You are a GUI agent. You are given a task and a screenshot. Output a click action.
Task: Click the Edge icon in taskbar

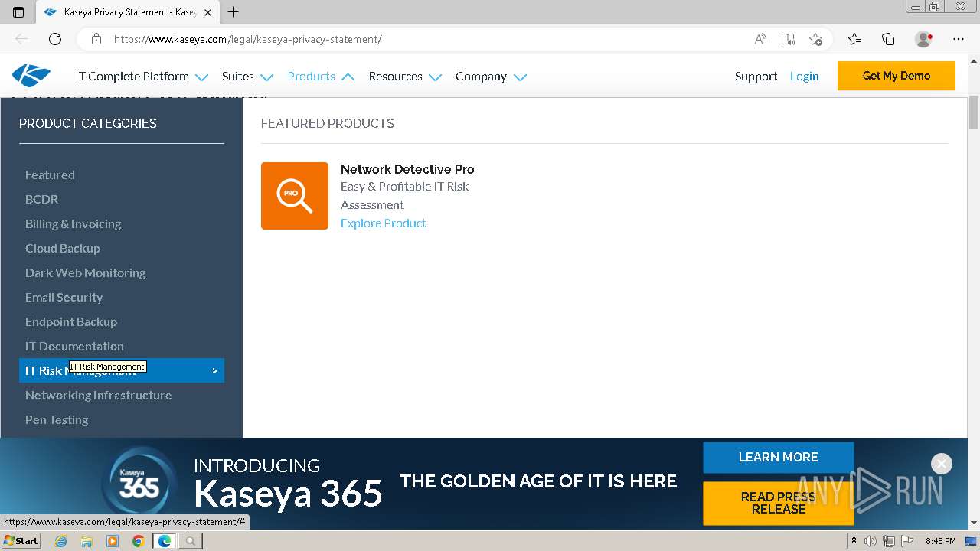click(164, 541)
